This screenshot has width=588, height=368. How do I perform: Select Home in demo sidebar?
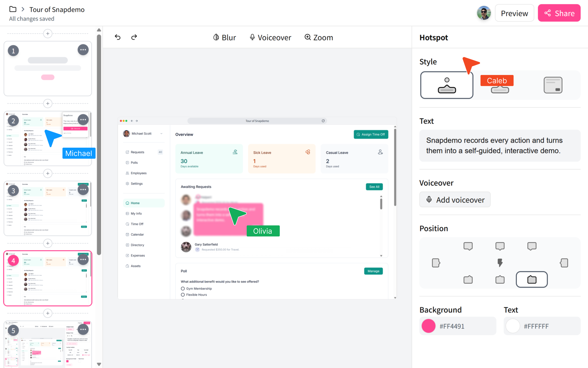tap(144, 203)
